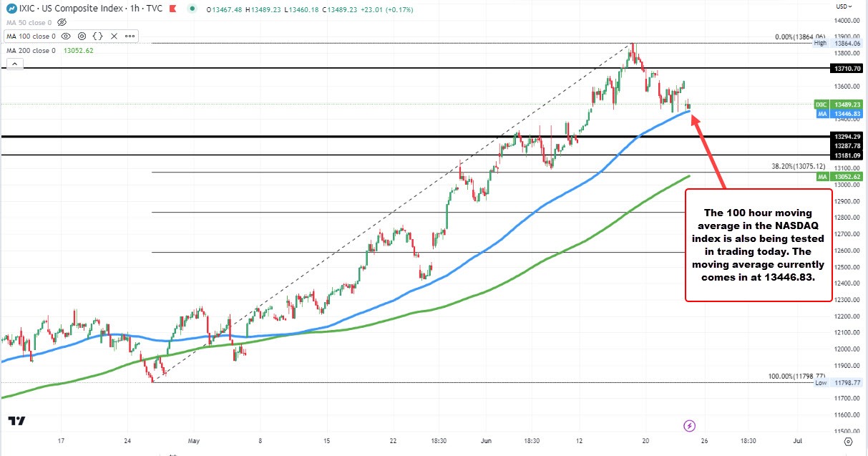
Task: Click the 13294.29 price label
Action: point(847,136)
